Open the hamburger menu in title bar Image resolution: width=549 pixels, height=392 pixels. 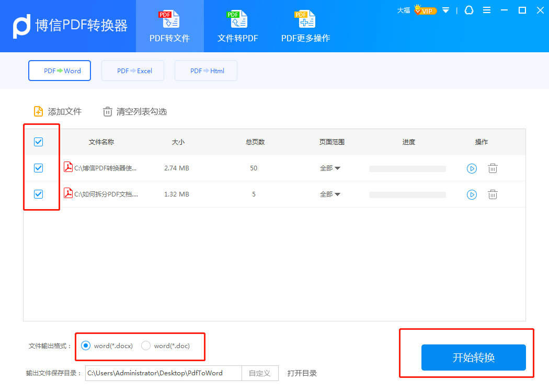pos(487,10)
